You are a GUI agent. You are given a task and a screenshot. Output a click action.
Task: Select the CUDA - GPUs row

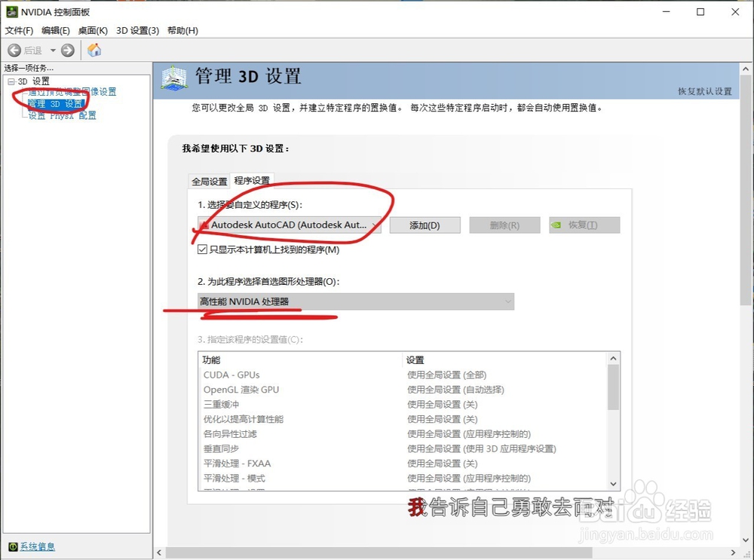[403, 375]
